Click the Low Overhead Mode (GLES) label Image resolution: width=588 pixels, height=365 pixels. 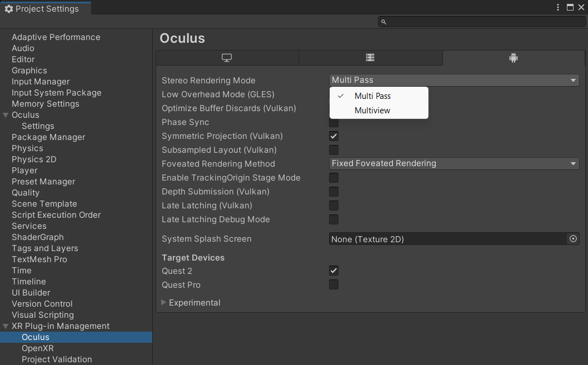pos(218,94)
